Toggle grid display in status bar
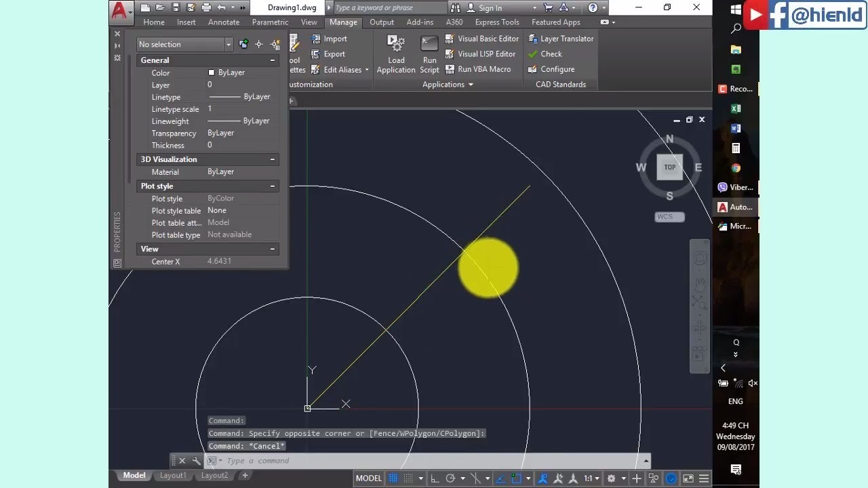Image resolution: width=868 pixels, height=488 pixels. coord(393,478)
